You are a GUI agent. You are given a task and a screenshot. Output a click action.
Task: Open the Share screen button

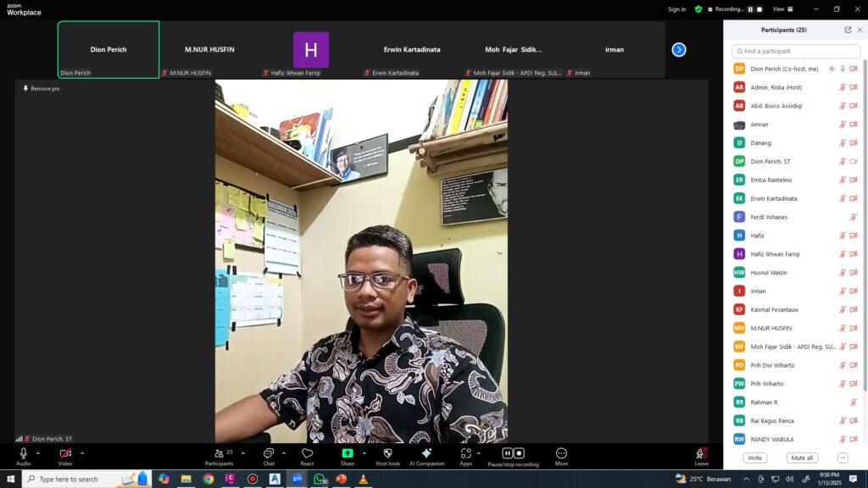pos(348,454)
